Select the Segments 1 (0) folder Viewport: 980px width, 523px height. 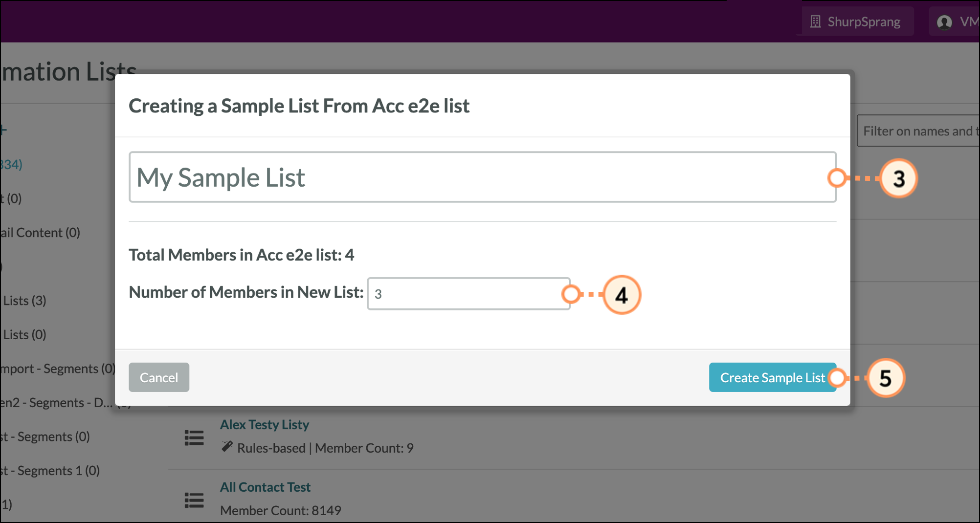pyautogui.click(x=50, y=471)
